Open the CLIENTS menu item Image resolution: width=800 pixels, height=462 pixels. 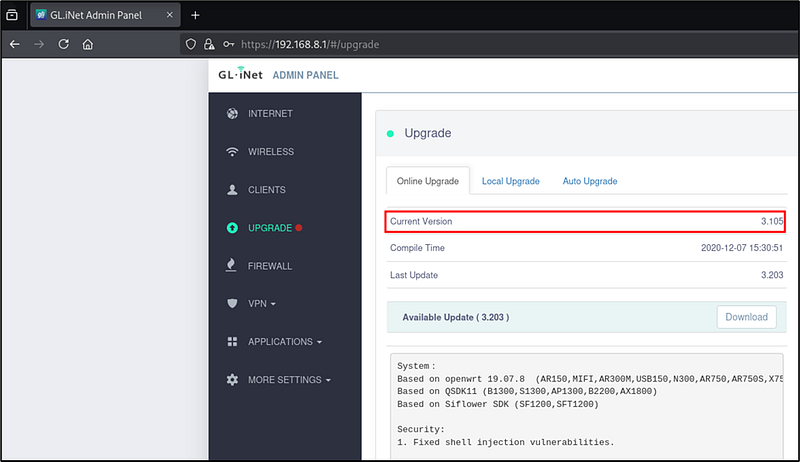[x=267, y=190]
